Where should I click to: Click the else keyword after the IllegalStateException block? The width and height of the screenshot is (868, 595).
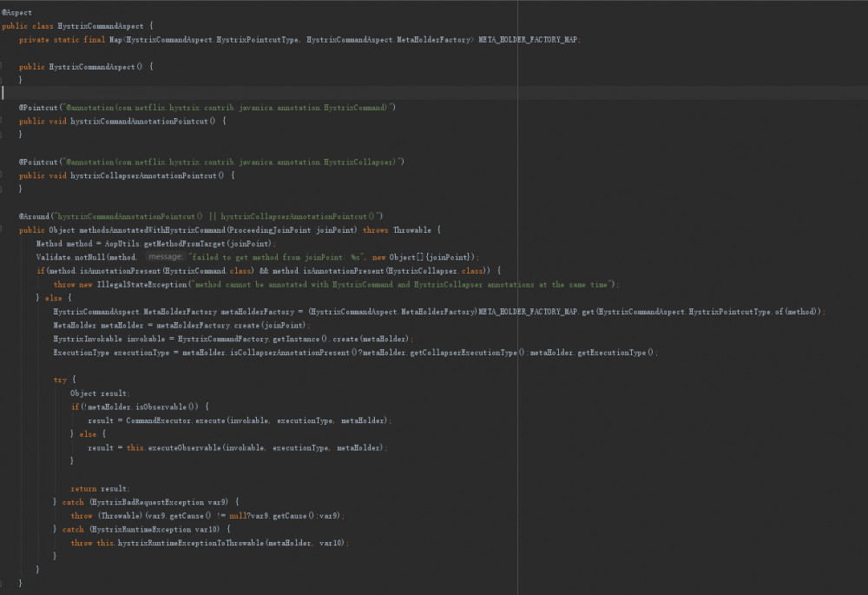pyautogui.click(x=54, y=299)
